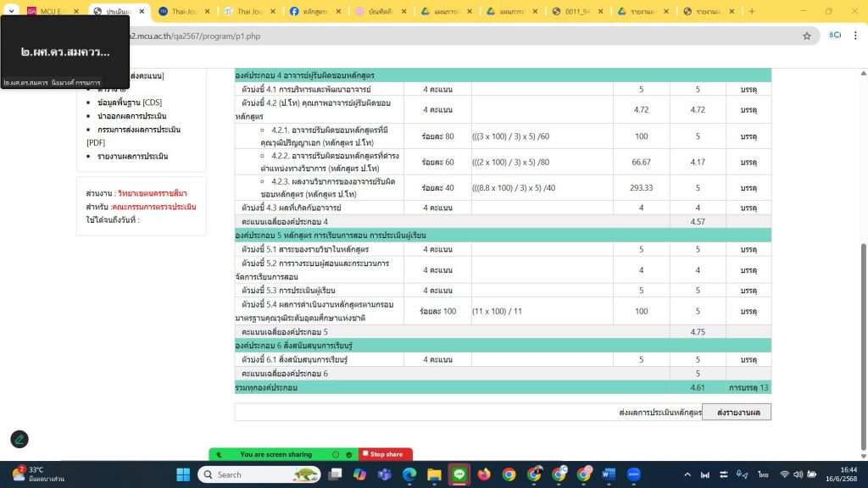Open the Zoom annotation pencil button

(19, 440)
